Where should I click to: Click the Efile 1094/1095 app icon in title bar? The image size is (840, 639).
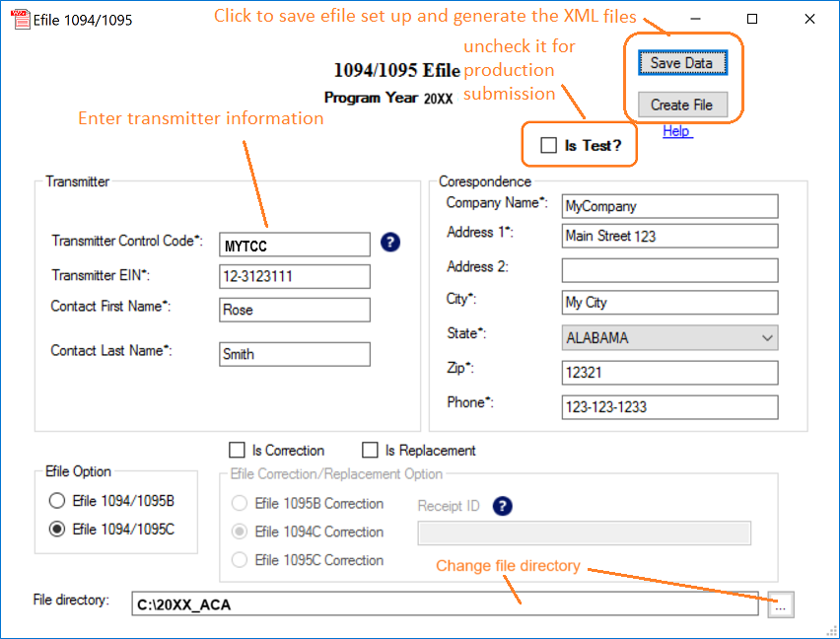[19, 19]
